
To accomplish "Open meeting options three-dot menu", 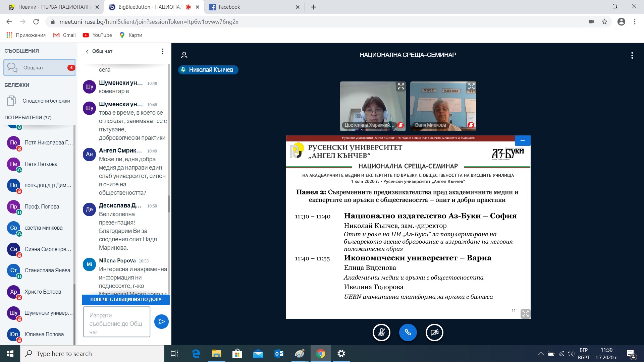I will tap(632, 55).
